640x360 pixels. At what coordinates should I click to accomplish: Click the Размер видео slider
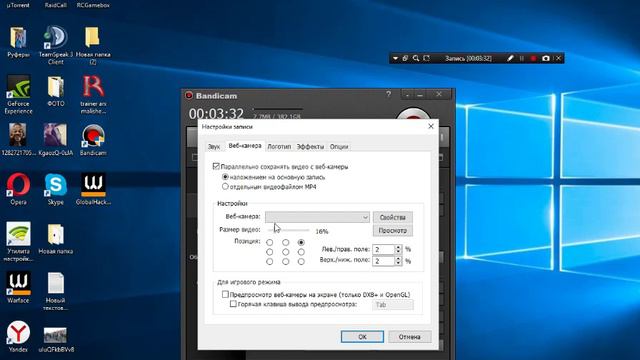pyautogui.click(x=288, y=231)
